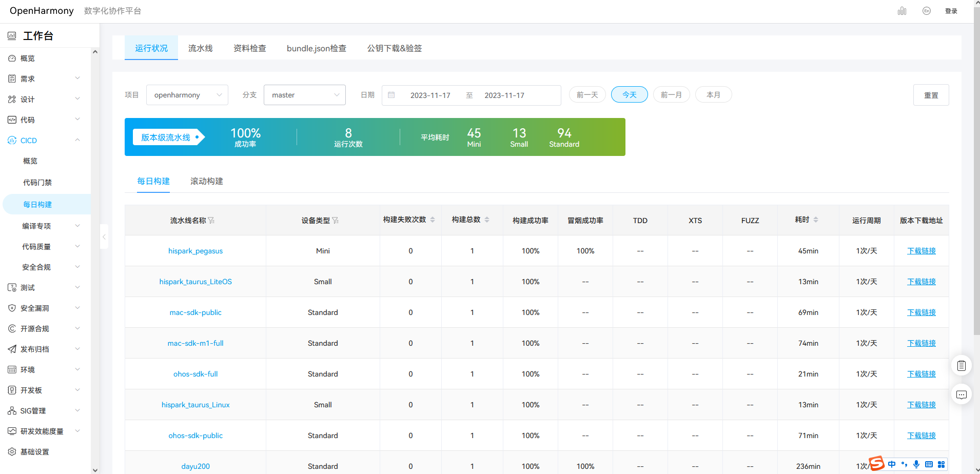
Task: Expand the 需求 sidebar menu chevron
Action: [x=77, y=78]
